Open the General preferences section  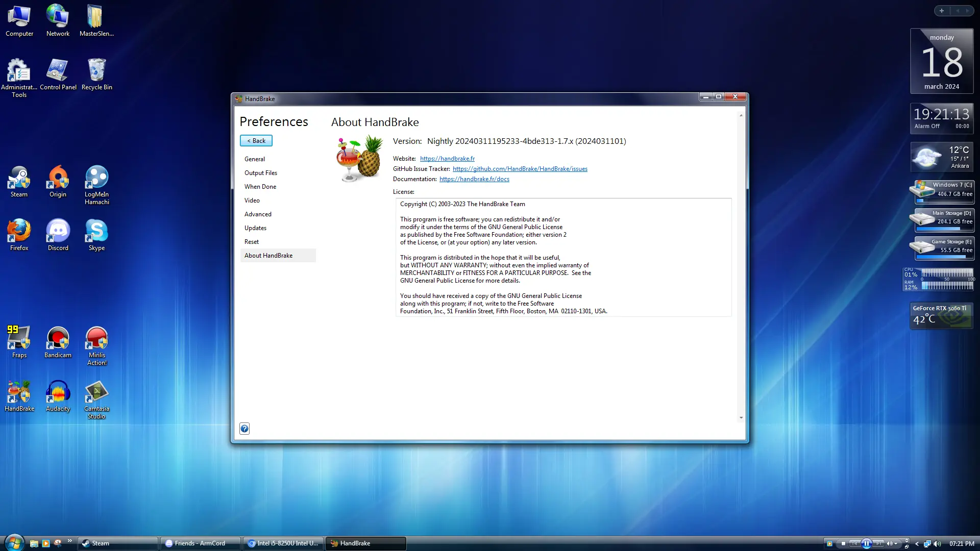coord(255,159)
